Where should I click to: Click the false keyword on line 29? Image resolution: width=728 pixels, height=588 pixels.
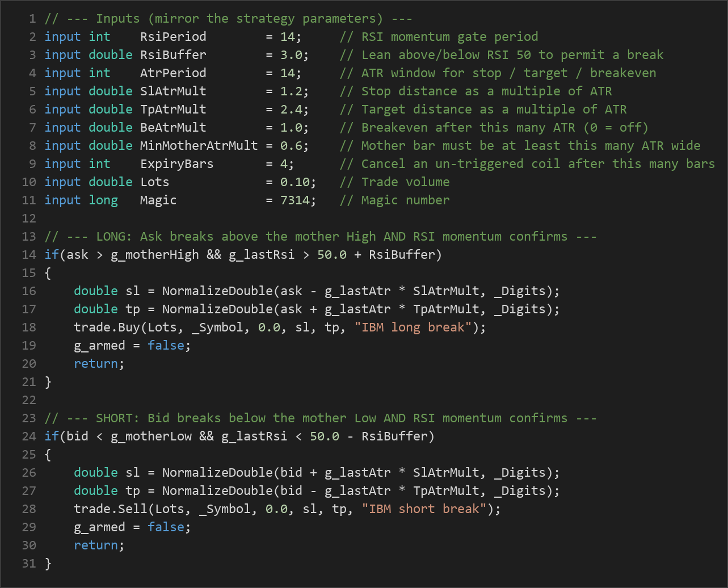click(x=166, y=527)
